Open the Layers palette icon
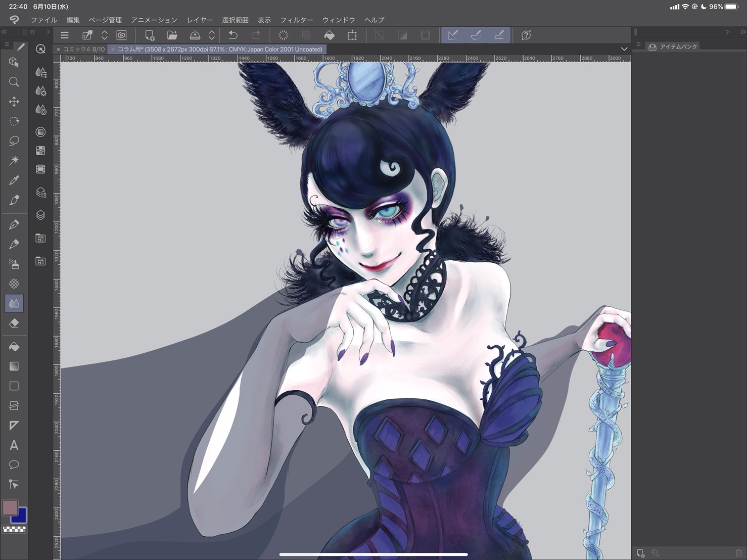The image size is (747, 560). tap(41, 215)
